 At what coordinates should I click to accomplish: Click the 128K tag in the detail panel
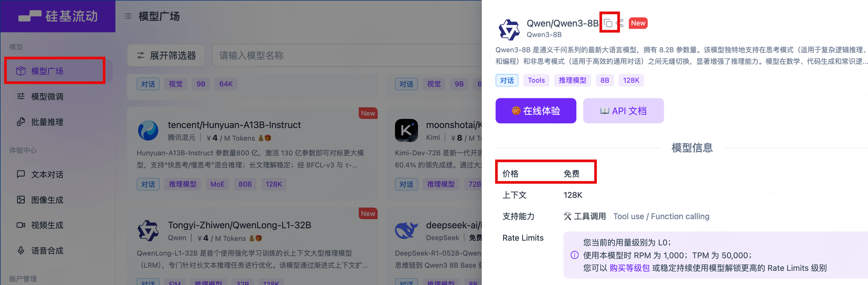631,80
